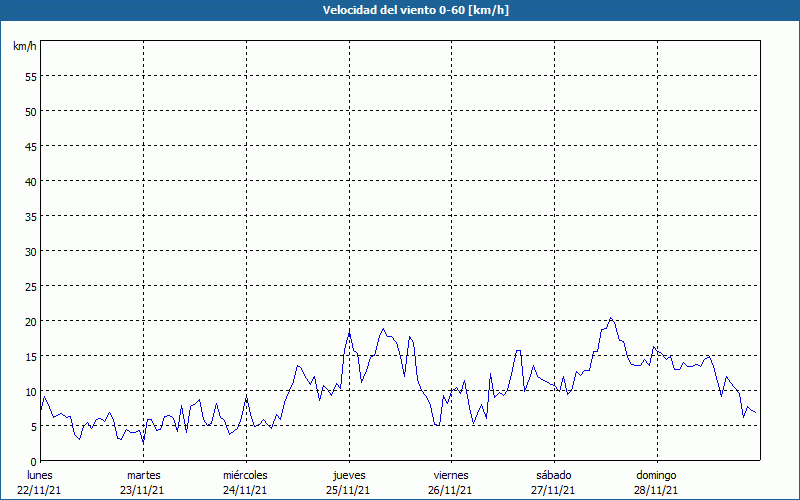The width and height of the screenshot is (800, 500).
Task: Click the date label 23/11/21
Action: (x=142, y=490)
